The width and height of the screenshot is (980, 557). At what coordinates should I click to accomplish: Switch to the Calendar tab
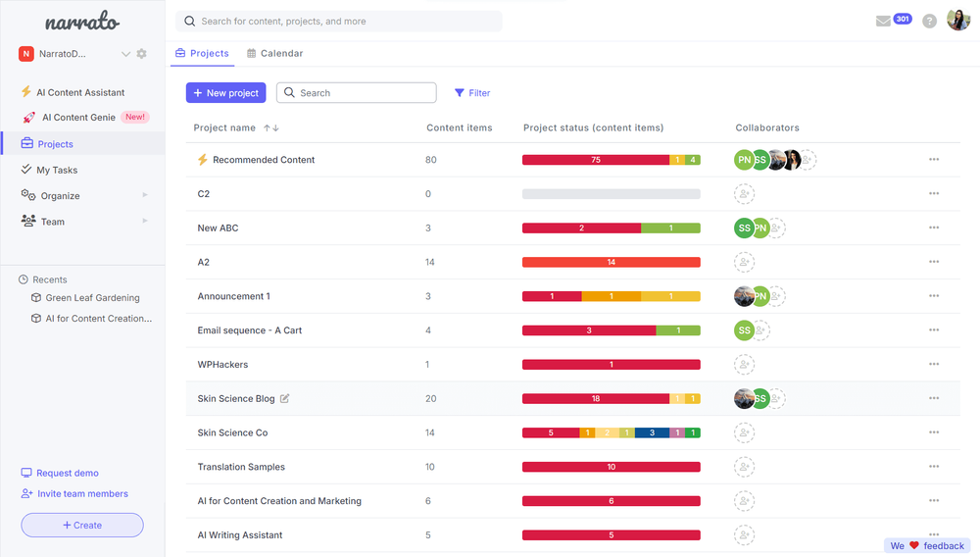pos(275,53)
